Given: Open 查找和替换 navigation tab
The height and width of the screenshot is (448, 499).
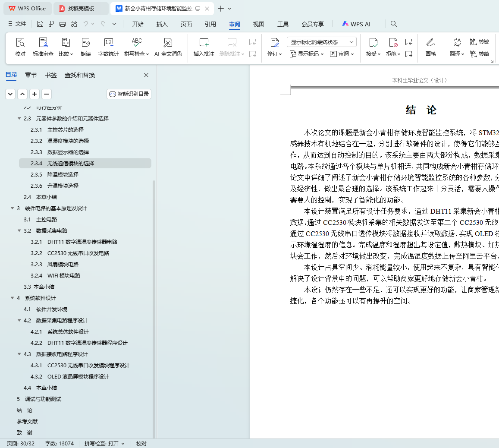Looking at the screenshot, I should [x=80, y=75].
